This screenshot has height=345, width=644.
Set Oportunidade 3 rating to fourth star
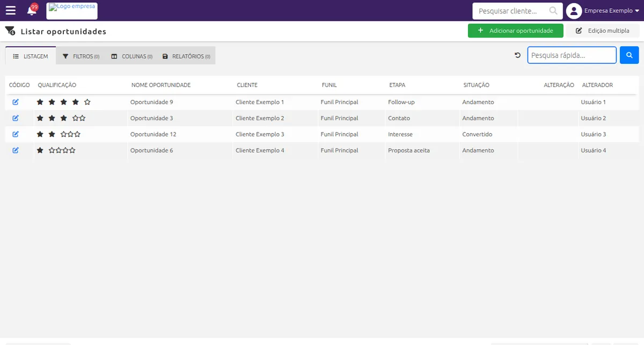click(76, 118)
